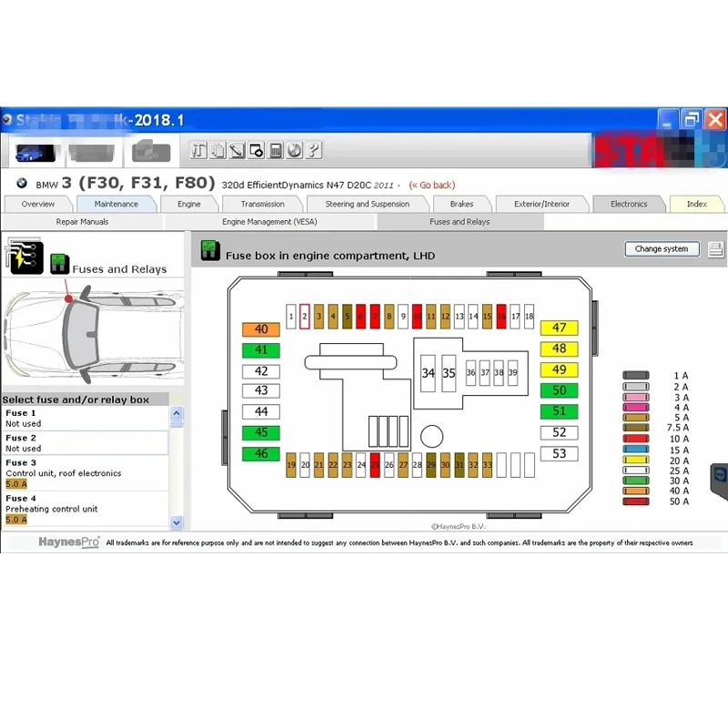Select fuse 10 in the top row
The image size is (728, 728).
coord(417,317)
